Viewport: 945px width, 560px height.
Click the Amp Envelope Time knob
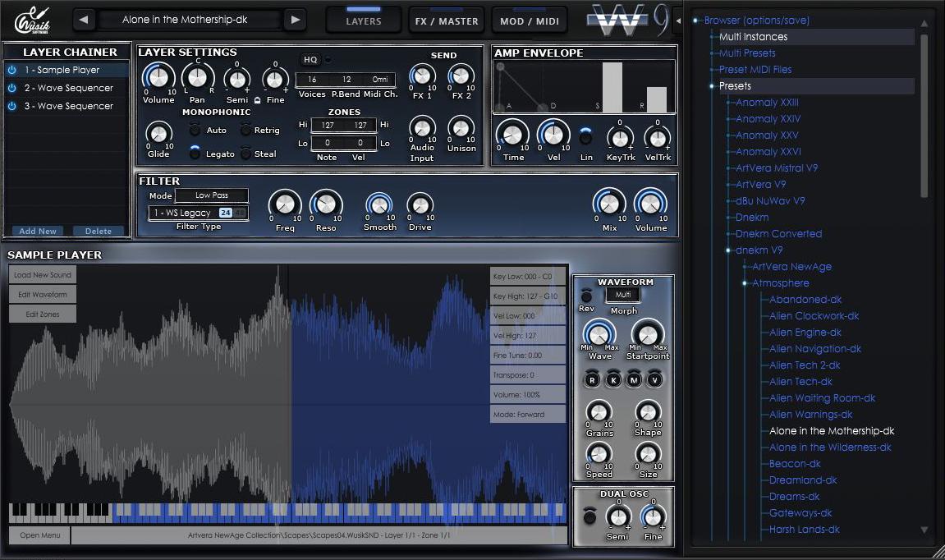point(512,135)
